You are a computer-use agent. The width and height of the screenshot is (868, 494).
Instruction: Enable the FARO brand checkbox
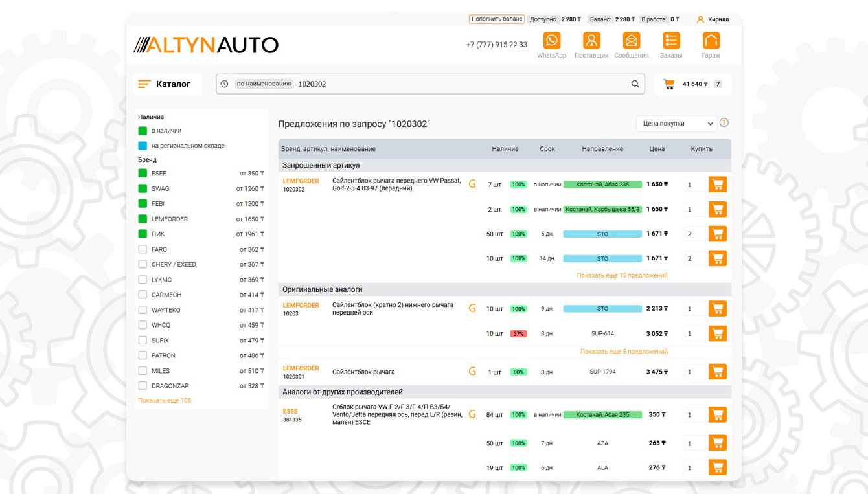point(143,249)
